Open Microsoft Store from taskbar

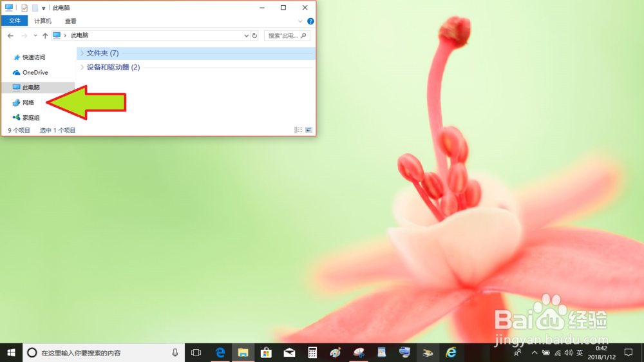pos(266,352)
